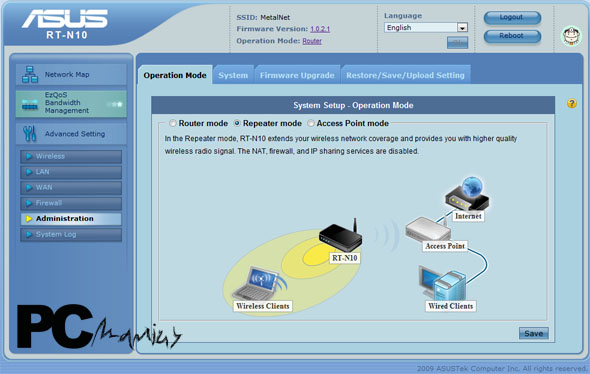The image size is (590, 374).
Task: Open the Advanced Setting tools icon
Action: [29, 134]
